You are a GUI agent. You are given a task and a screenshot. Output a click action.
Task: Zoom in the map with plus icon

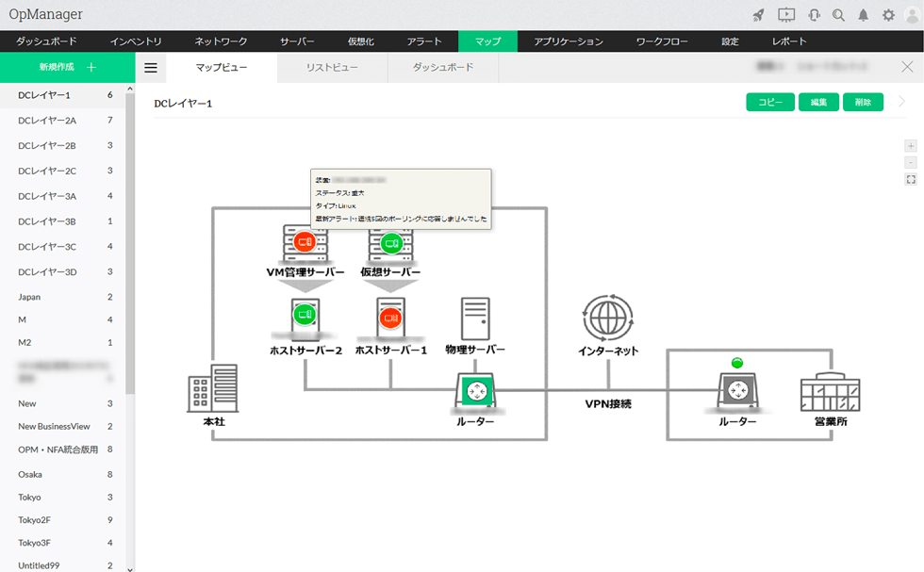(x=911, y=145)
